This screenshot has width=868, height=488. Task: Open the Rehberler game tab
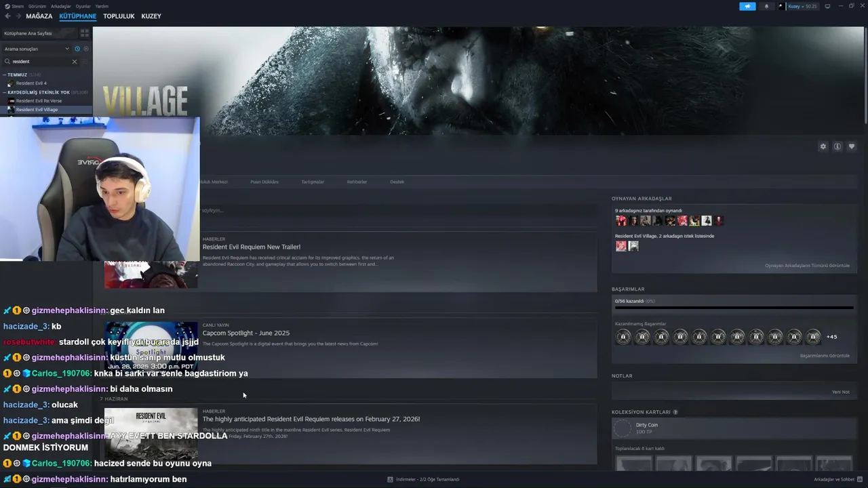pos(357,182)
